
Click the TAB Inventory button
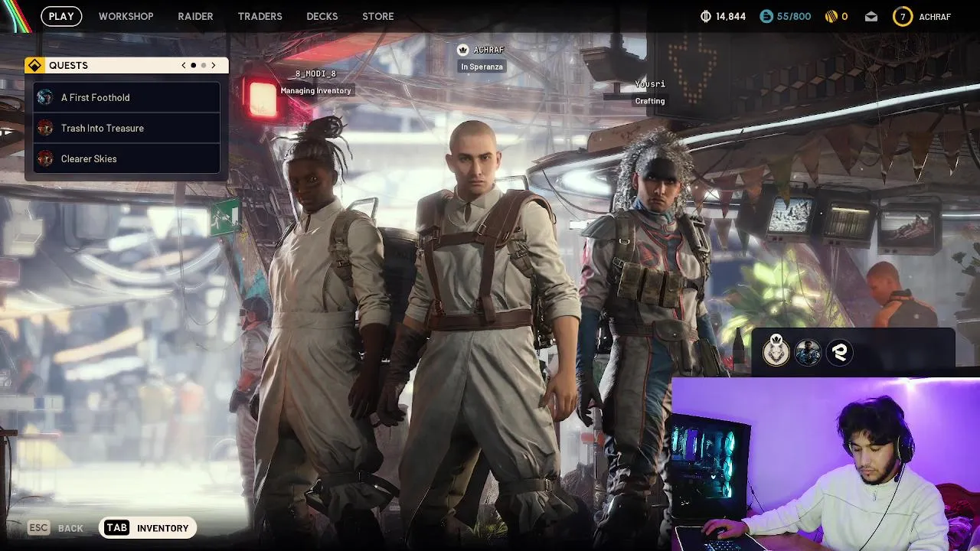[x=148, y=527]
